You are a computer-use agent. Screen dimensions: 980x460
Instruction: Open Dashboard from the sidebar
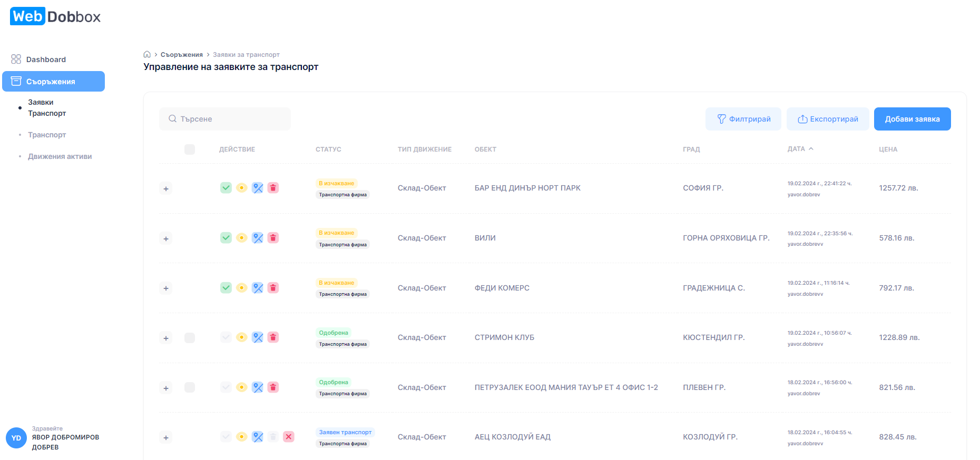[46, 59]
